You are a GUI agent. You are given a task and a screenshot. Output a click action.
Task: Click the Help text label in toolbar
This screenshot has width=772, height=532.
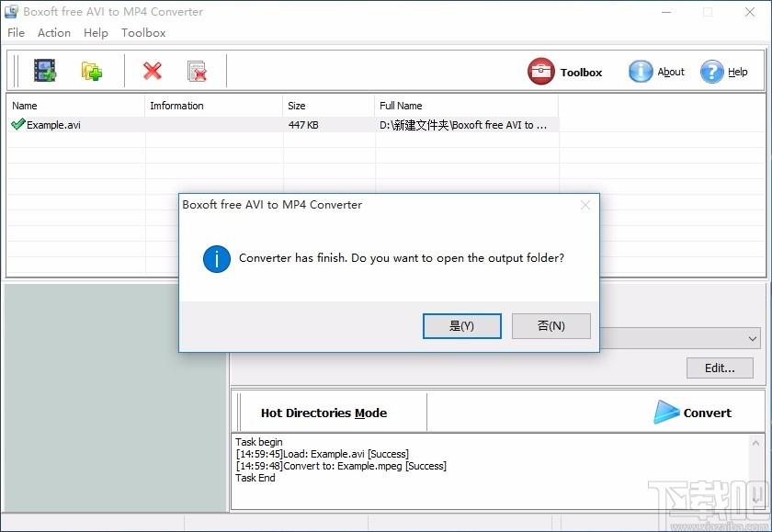coord(737,72)
